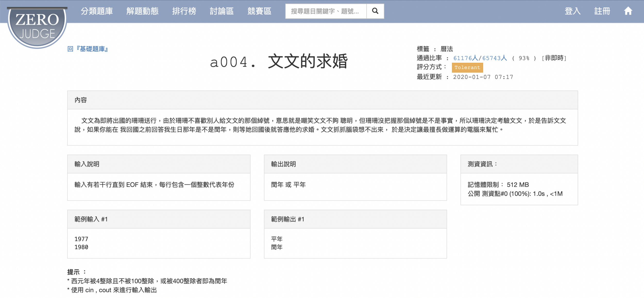This screenshot has width=644, height=298.
Task: Return to 基礎題庫 via the back link
Action: pyautogui.click(x=88, y=49)
